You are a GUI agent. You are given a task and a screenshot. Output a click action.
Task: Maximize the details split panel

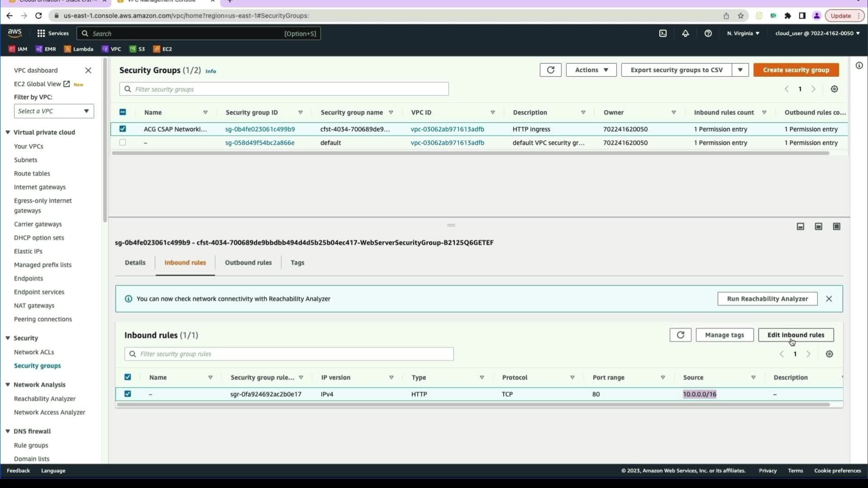(836, 226)
